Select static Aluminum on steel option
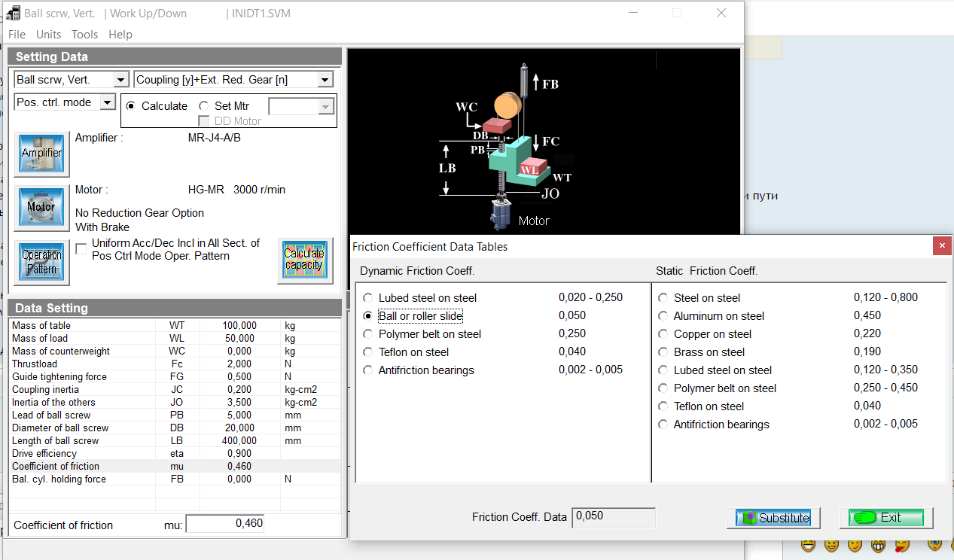The image size is (954, 560). tap(663, 316)
